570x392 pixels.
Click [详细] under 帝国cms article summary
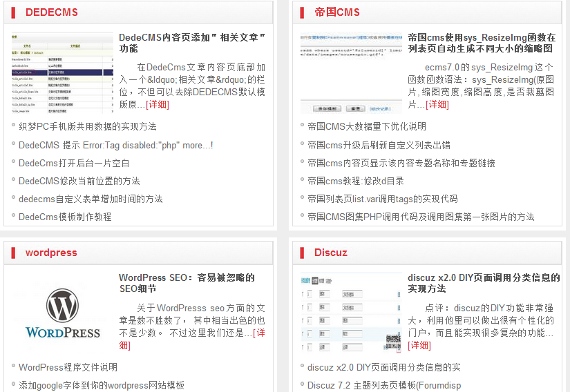tap(437, 104)
